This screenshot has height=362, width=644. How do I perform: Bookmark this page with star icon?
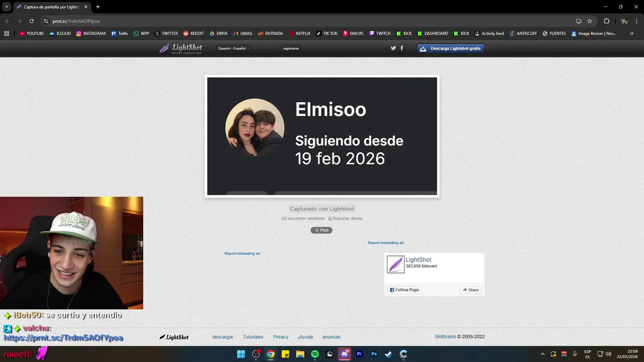[x=590, y=21]
